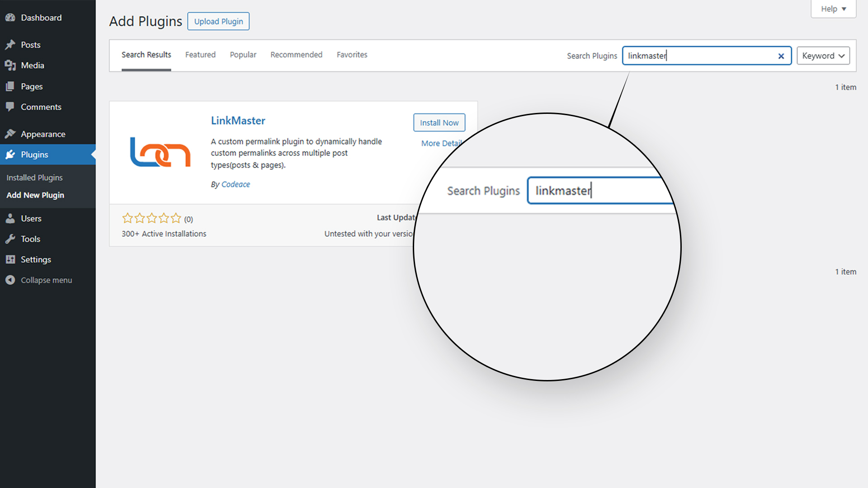Select the Plugins menu item
868x488 pixels.
(48, 155)
